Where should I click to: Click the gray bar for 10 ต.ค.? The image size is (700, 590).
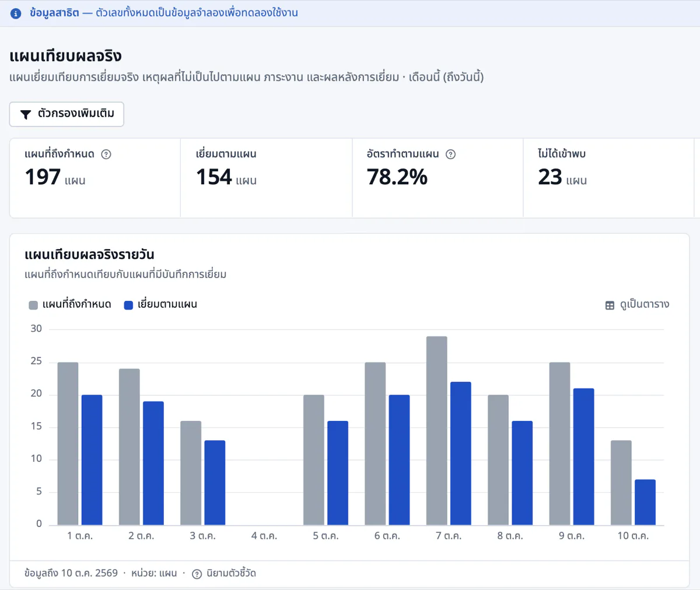(621, 483)
